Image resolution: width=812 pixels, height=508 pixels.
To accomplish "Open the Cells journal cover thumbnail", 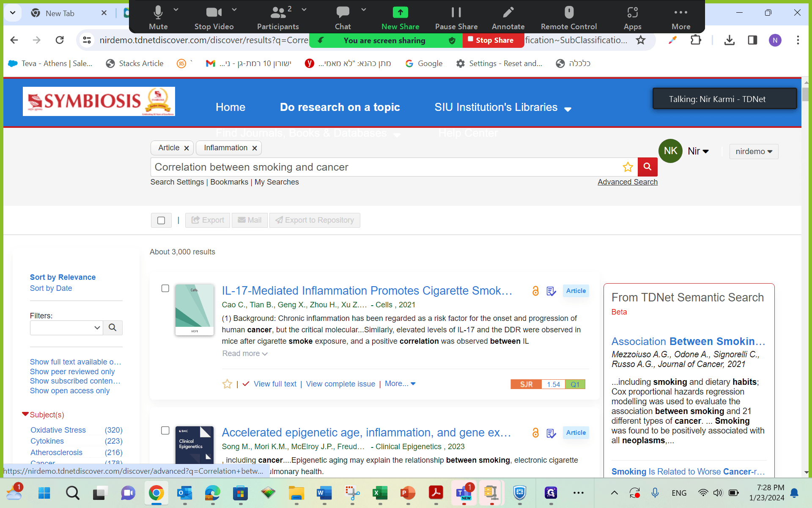I will point(195,310).
